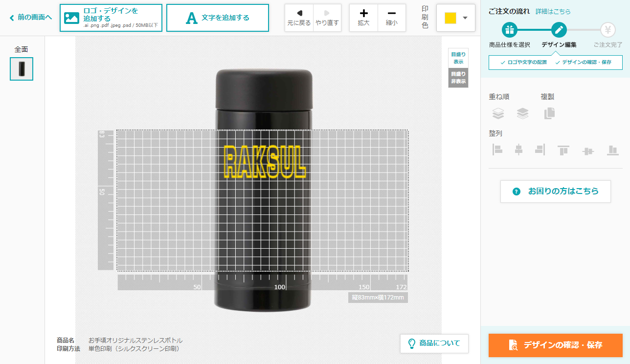This screenshot has height=364, width=630.
Task: Align left using 整列 icon
Action: pyautogui.click(x=497, y=150)
